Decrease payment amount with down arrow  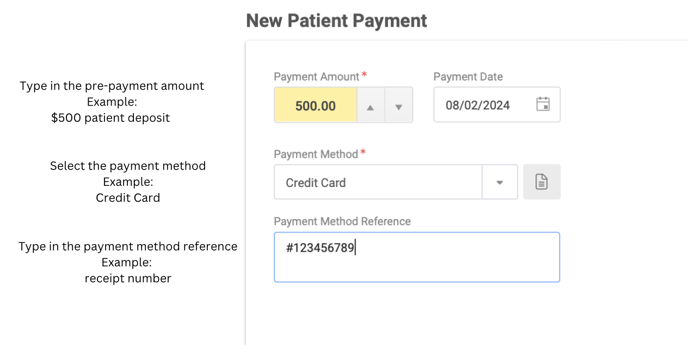coord(398,105)
